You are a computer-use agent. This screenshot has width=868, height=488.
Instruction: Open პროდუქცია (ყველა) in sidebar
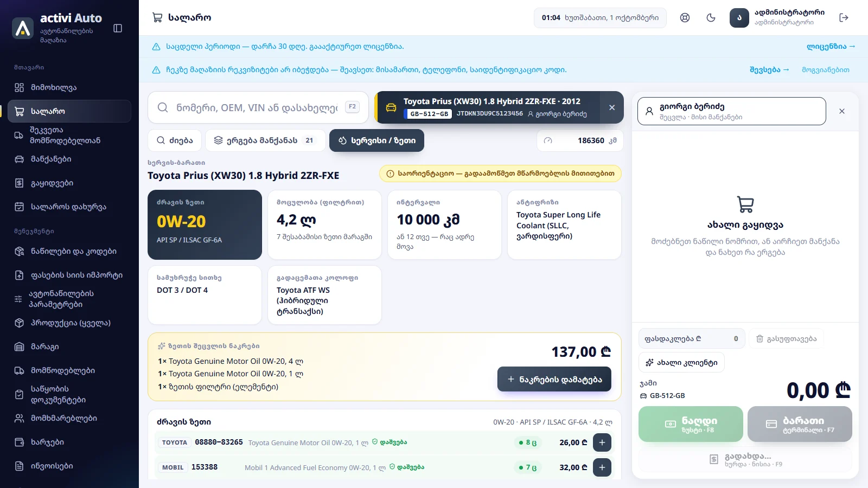[x=69, y=323]
